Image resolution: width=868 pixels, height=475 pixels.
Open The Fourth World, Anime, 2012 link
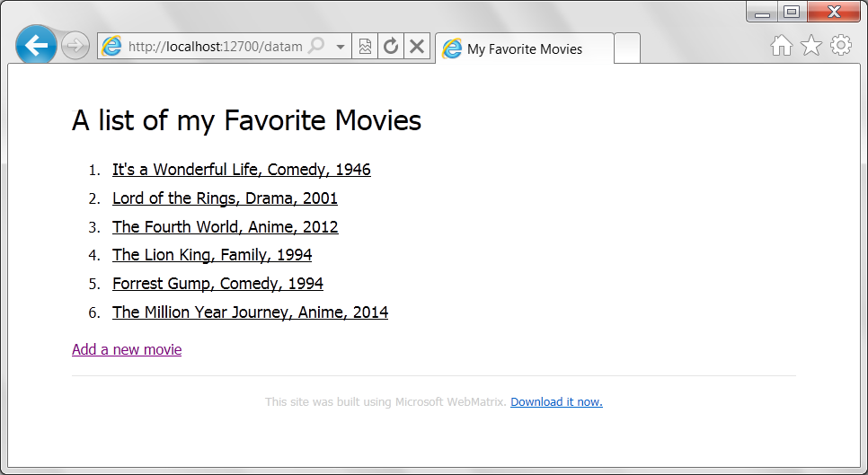(x=226, y=226)
